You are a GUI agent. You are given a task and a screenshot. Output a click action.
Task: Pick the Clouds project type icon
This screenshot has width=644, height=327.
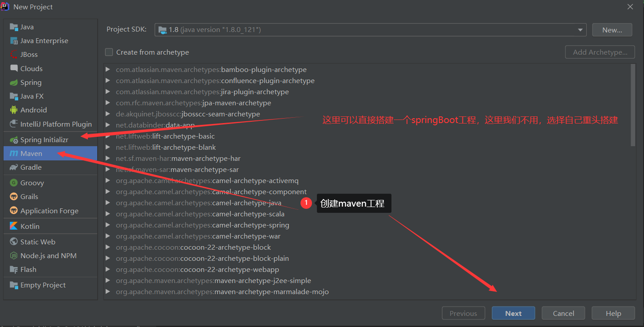14,68
